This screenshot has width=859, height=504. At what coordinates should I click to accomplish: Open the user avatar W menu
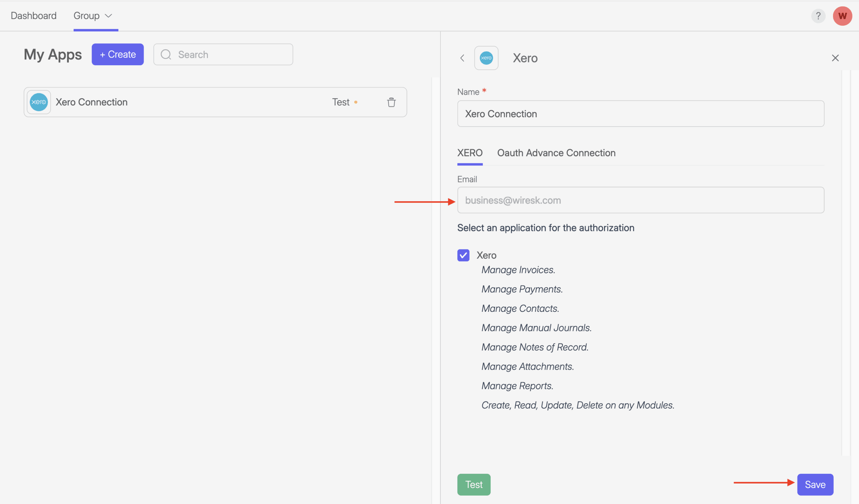click(x=842, y=16)
